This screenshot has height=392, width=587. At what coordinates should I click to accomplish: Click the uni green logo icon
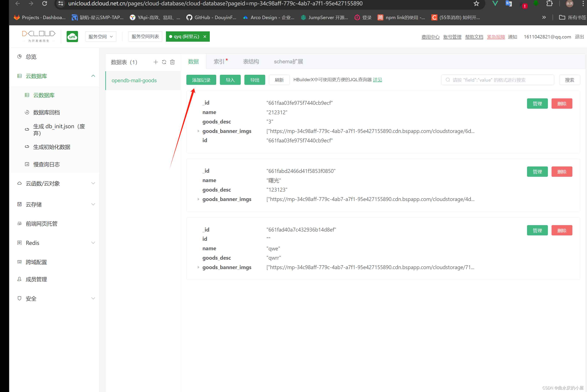point(72,37)
